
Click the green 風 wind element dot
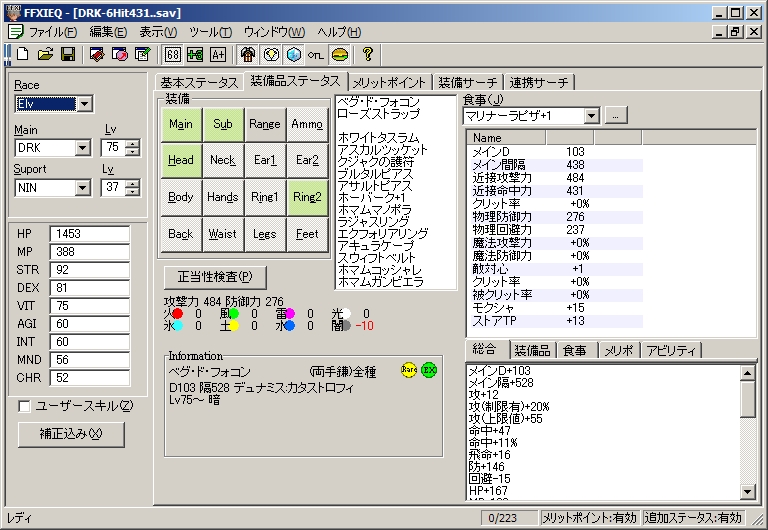pos(234,313)
